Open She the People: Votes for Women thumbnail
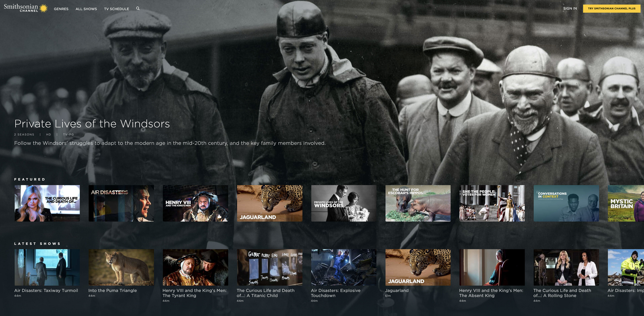 point(492,203)
